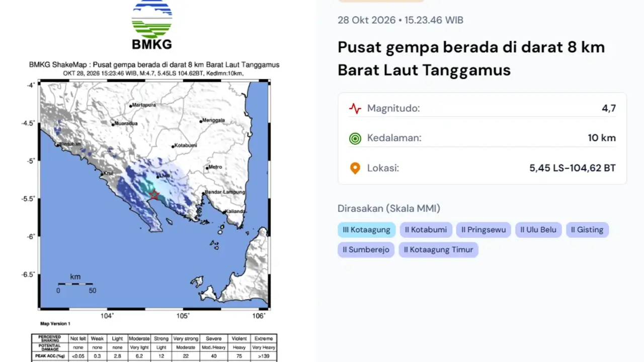Viewport: 644px width, 362px height.
Task: Click the BMKG logo
Action: click(152, 25)
